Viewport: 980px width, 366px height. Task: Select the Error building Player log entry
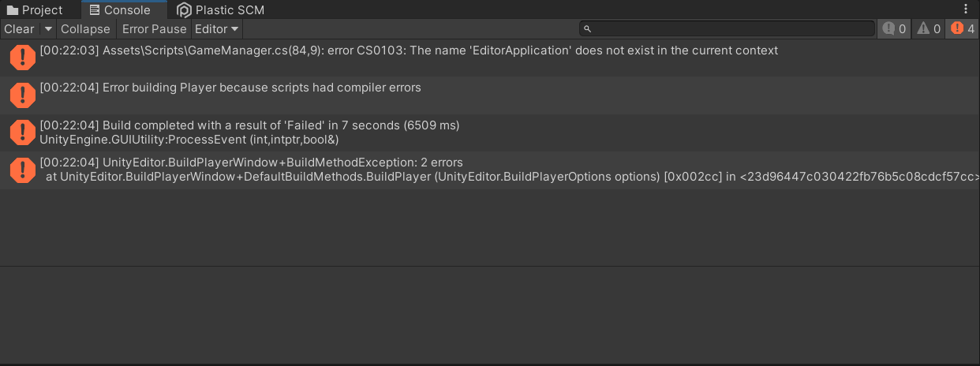(490, 95)
